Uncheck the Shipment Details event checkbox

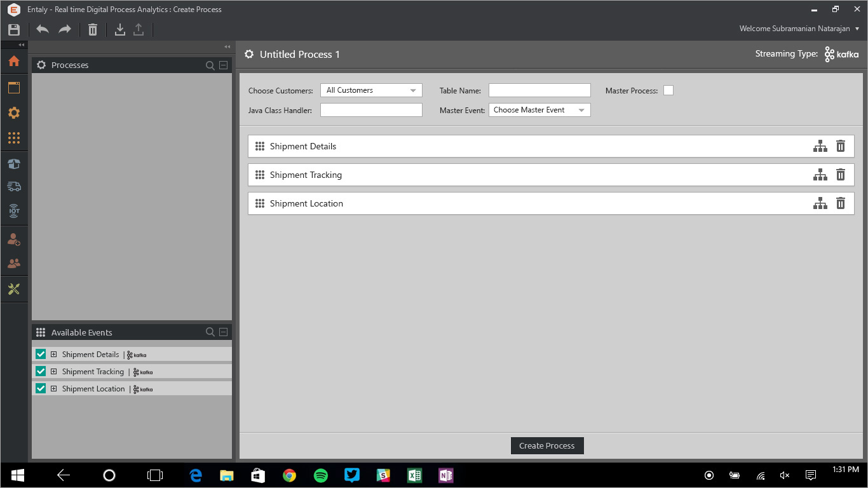point(41,355)
